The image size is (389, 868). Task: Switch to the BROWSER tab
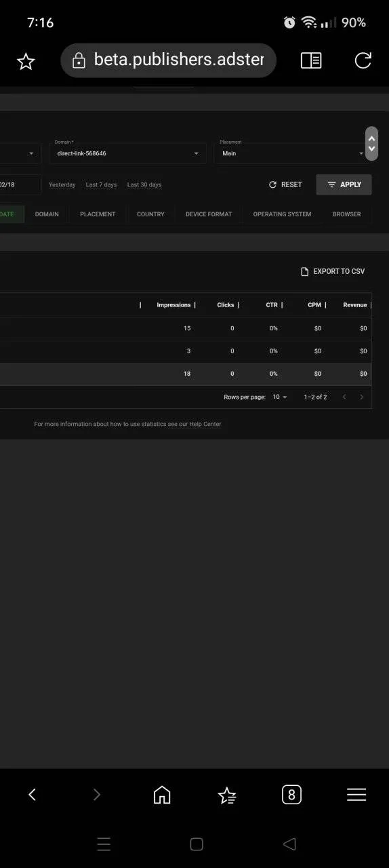tap(346, 214)
